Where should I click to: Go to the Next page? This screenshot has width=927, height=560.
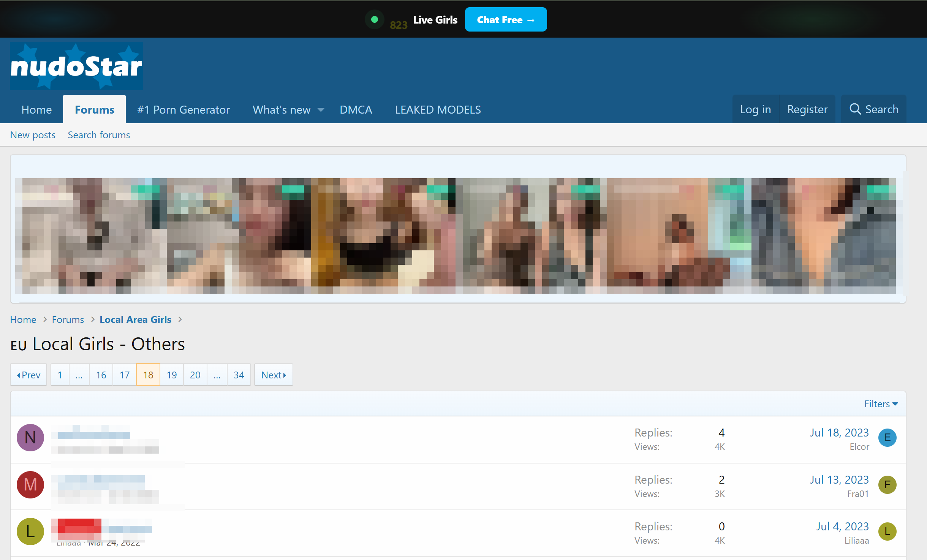pyautogui.click(x=274, y=375)
